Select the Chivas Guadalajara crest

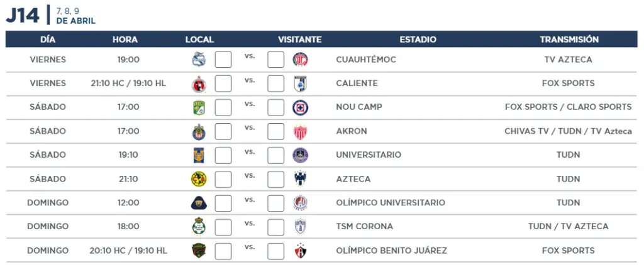(199, 132)
